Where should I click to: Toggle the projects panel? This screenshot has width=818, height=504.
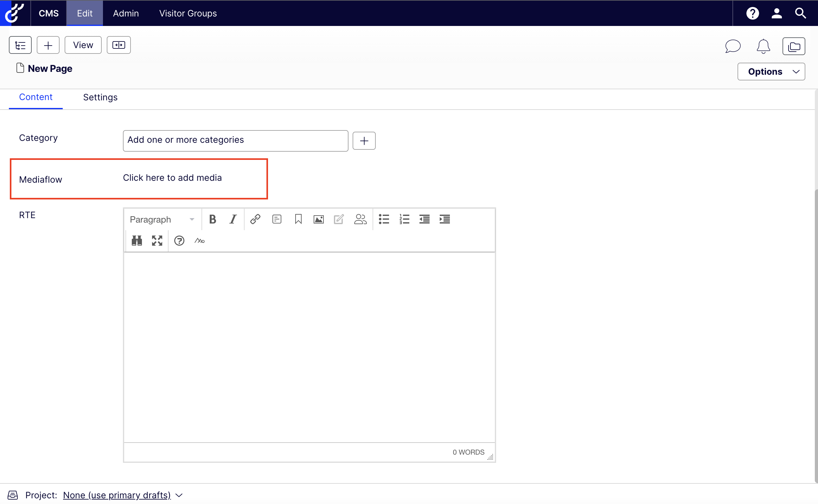(794, 46)
